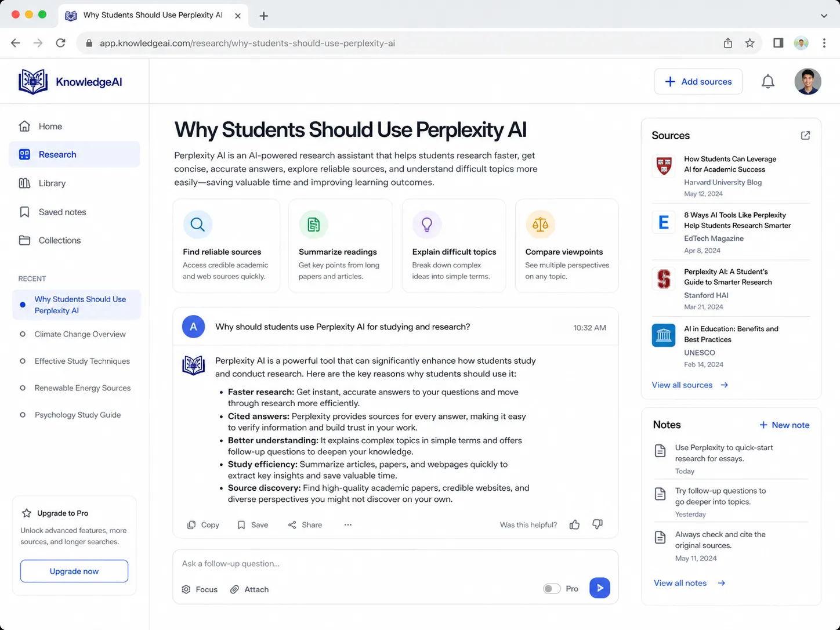The height and width of the screenshot is (630, 840).
Task: Open Library in sidebar
Action: [x=74, y=183]
